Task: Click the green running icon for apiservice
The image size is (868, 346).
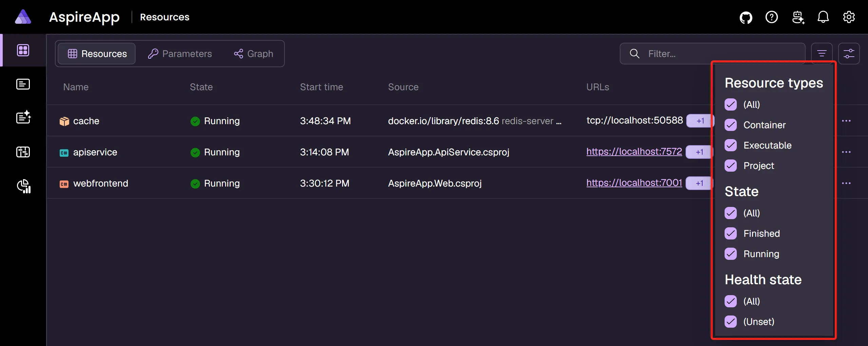Action: point(195,152)
